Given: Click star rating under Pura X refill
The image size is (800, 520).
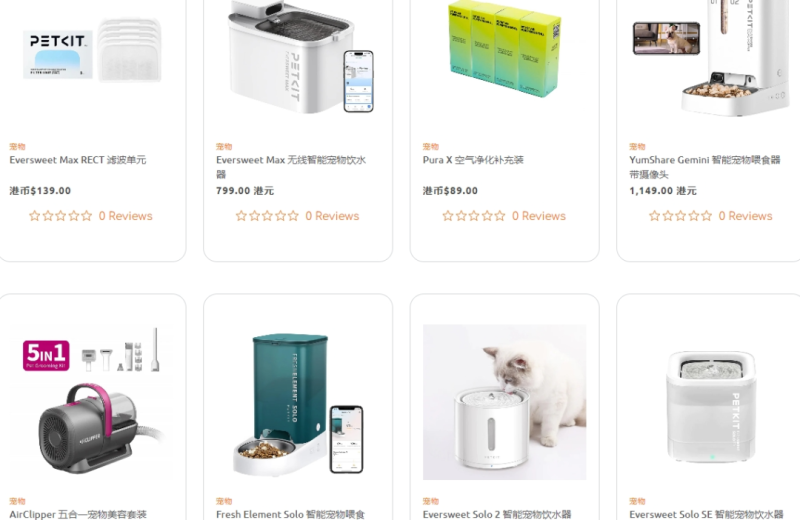Looking at the screenshot, I should [473, 216].
